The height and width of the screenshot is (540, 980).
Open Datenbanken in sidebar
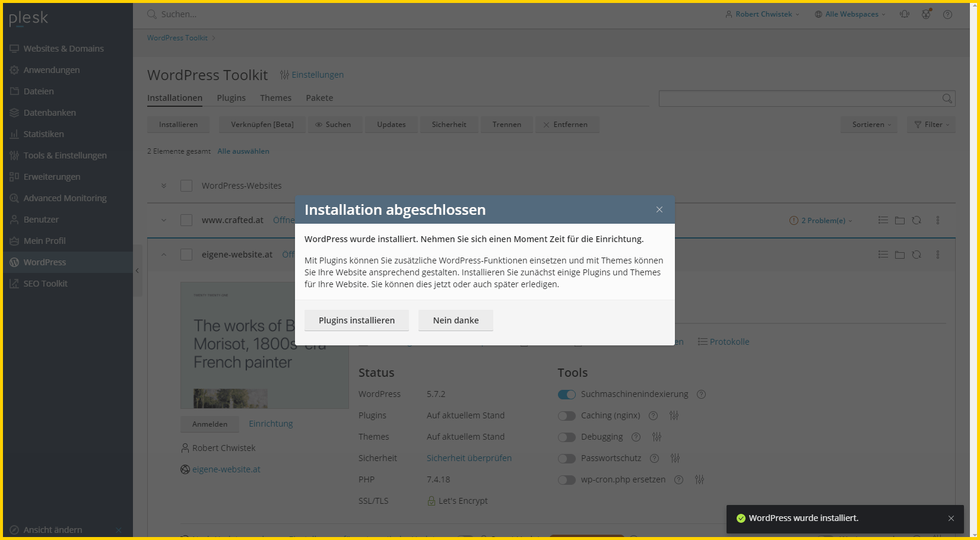[67, 113]
